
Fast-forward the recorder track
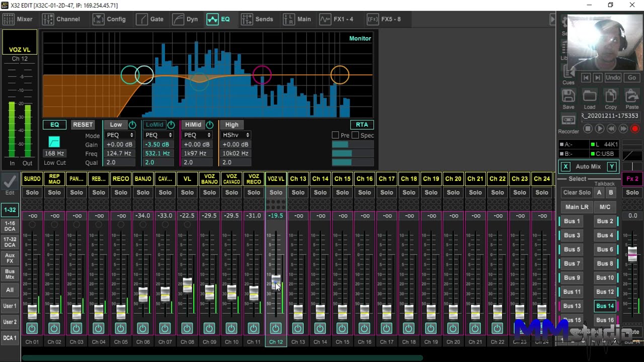[623, 129]
